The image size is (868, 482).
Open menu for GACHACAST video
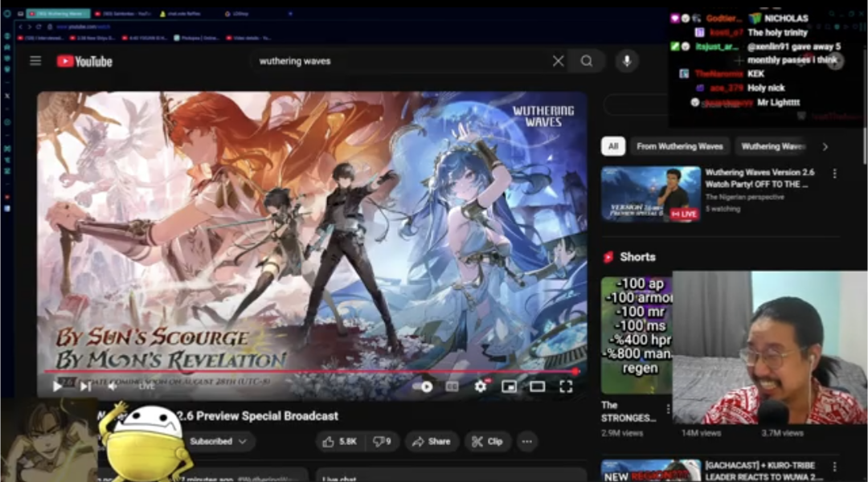coord(835,467)
